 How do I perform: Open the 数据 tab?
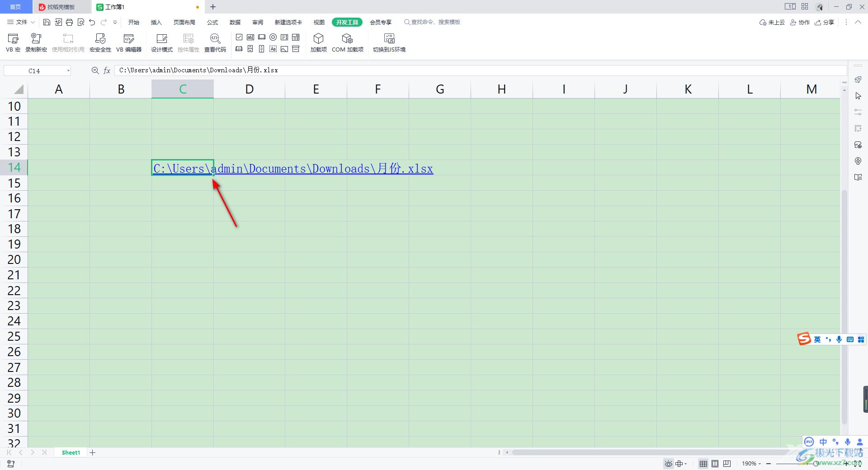(235, 22)
